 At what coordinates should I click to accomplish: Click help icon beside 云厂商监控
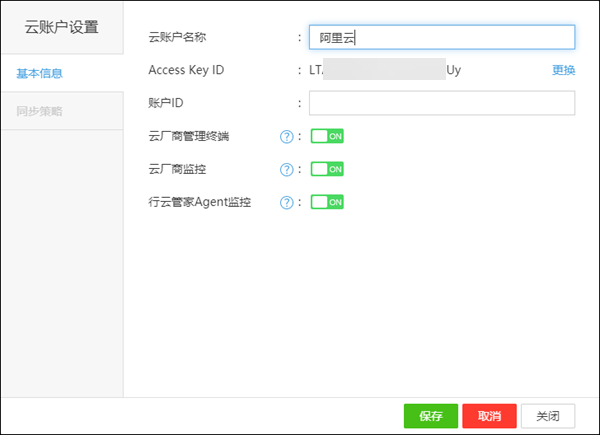286,169
